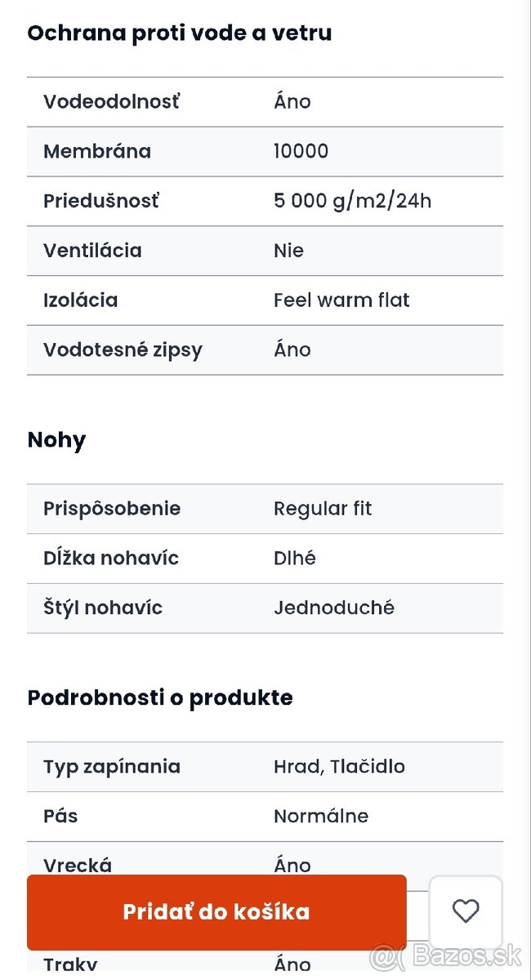Select Ventilácia value Nie
This screenshot has width=531, height=980.
[288, 251]
